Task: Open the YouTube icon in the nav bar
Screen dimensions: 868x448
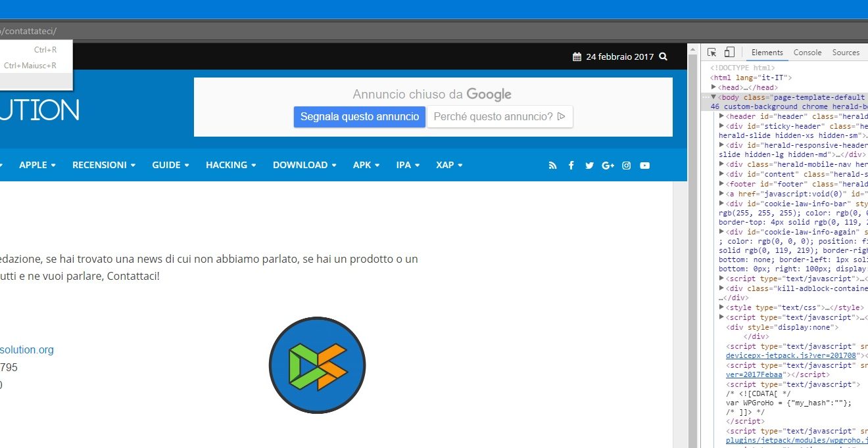Action: point(644,166)
